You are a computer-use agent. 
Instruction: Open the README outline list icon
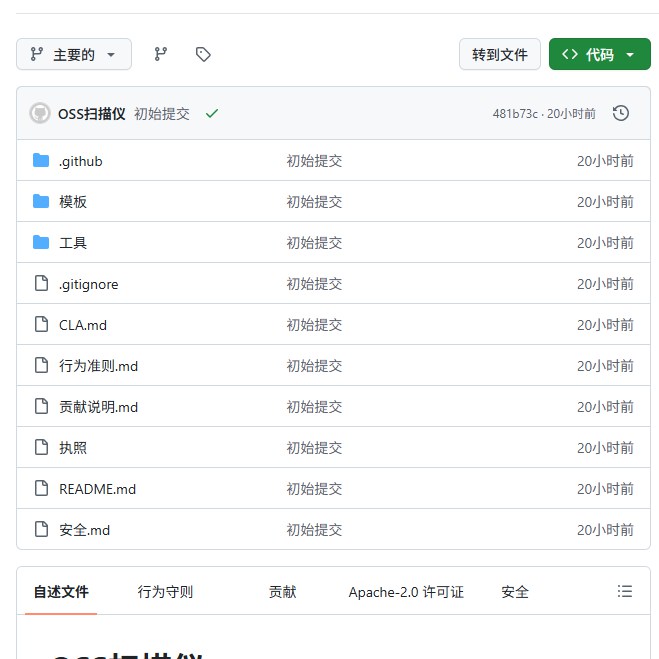[x=625, y=591]
